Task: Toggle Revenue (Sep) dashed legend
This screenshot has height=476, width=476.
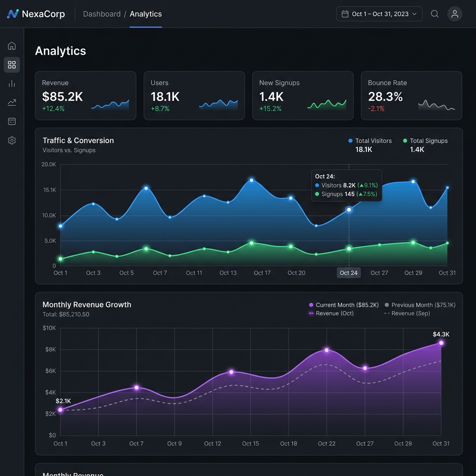Action: click(x=407, y=313)
